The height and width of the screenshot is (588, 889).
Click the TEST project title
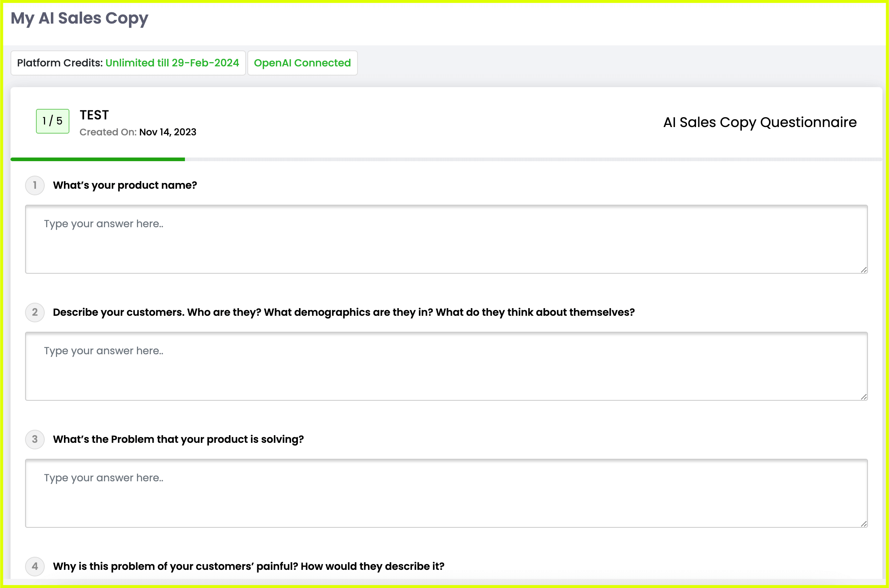(94, 115)
